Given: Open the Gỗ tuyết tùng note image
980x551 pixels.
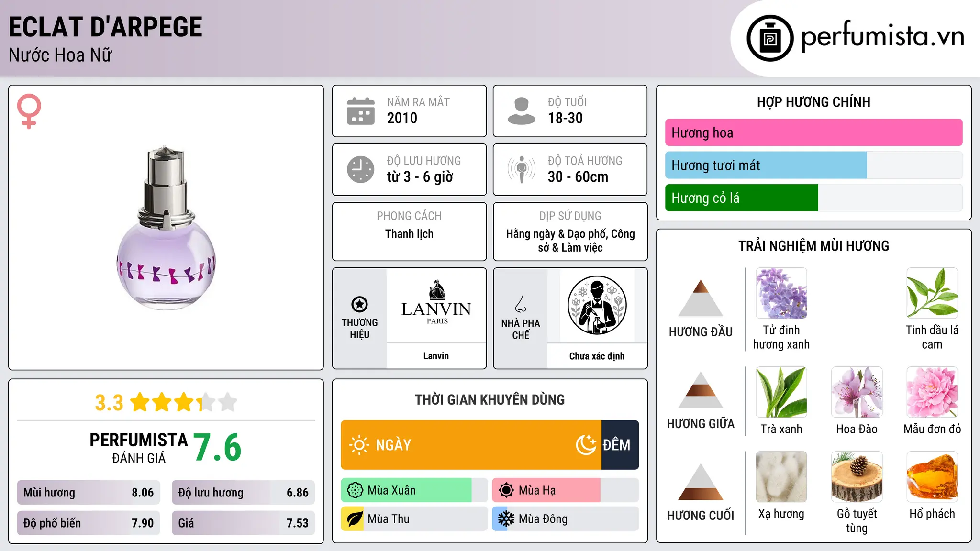Looking at the screenshot, I should click(x=857, y=477).
